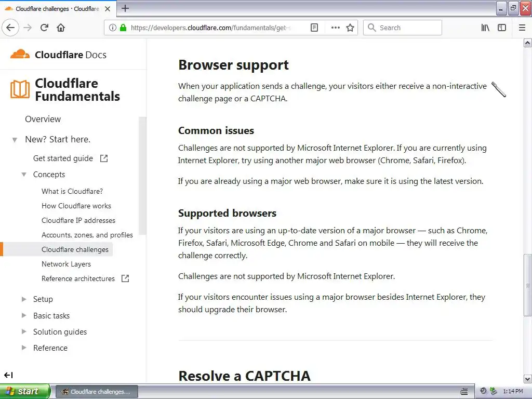Open Basic tasks in sidebar

pos(51,316)
